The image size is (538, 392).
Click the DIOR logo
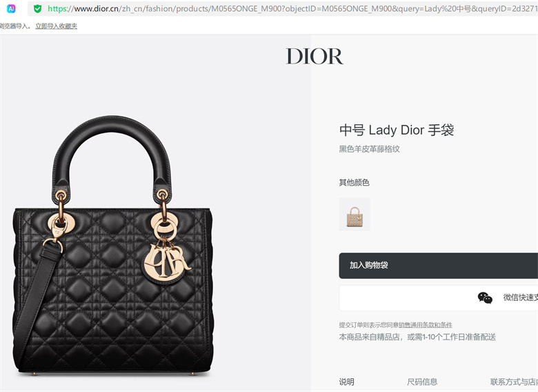tap(315, 57)
